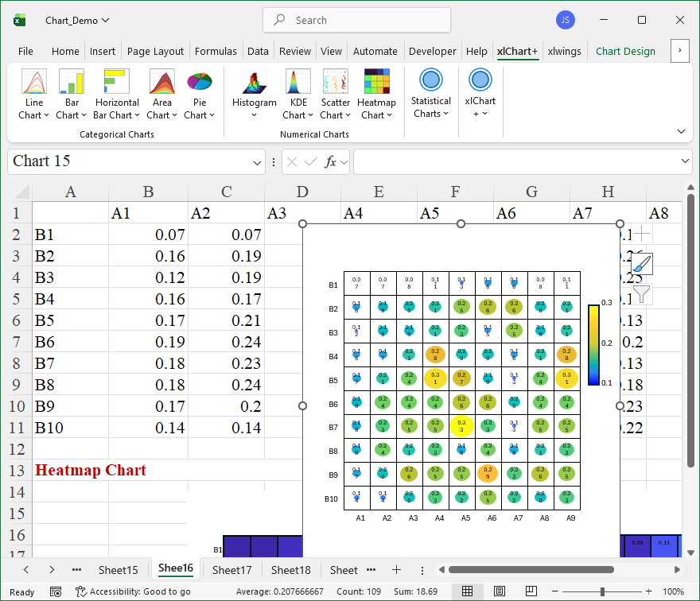Open the Chart Design tab
This screenshot has width=700, height=601.
625,51
